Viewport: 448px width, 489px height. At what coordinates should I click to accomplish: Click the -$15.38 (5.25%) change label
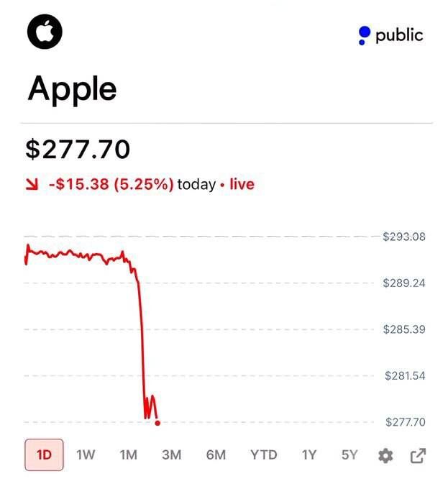111,184
